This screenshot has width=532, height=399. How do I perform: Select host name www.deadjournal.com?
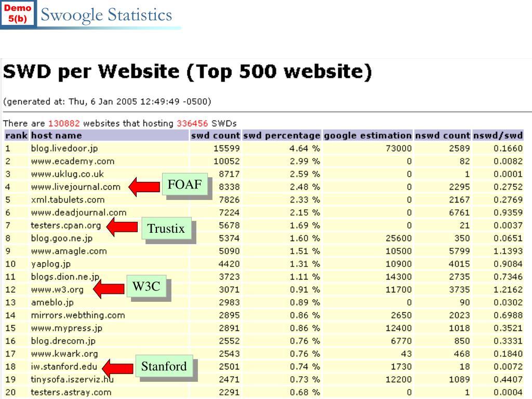click(x=79, y=212)
